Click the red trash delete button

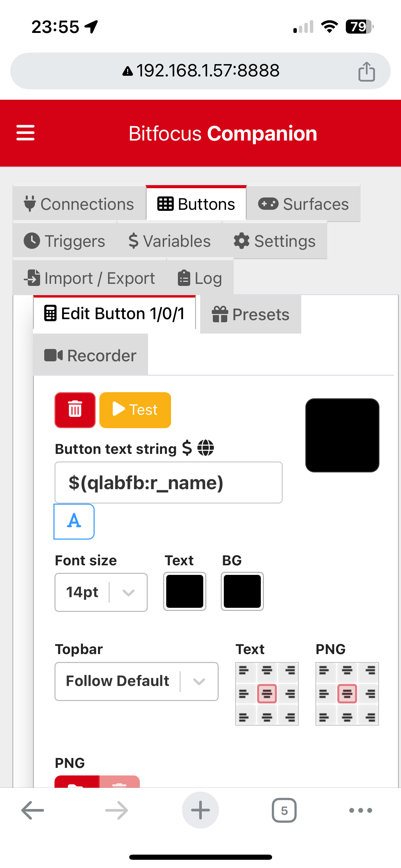coord(75,410)
